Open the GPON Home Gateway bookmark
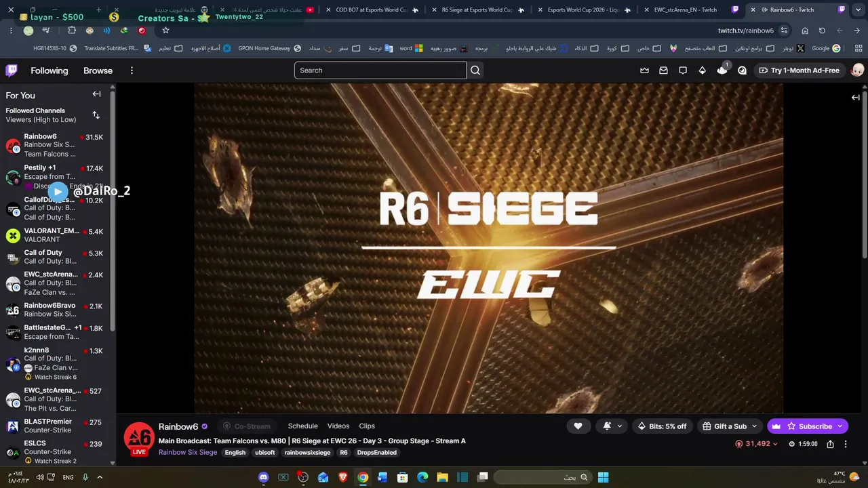Viewport: 868px width, 488px height. tap(270, 48)
